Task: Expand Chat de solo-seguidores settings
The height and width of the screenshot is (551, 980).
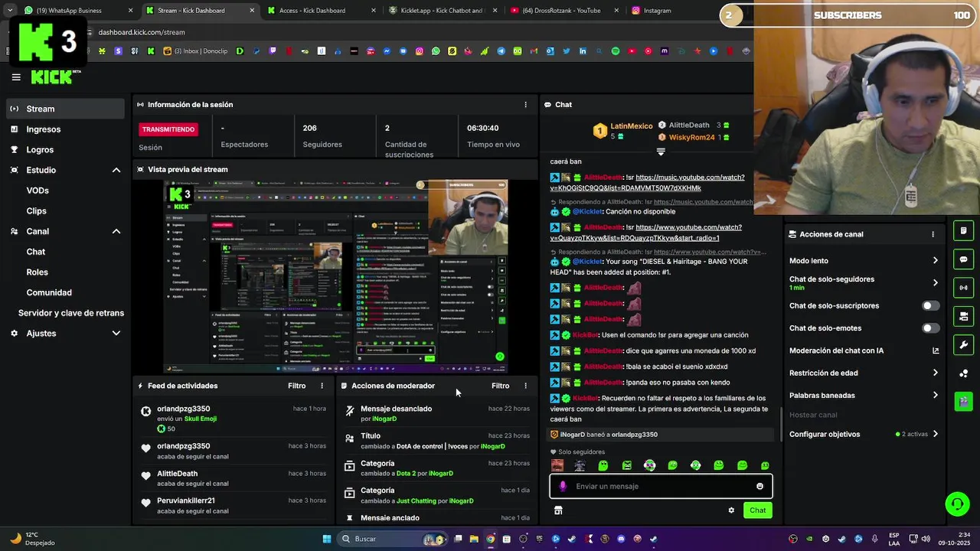Action: [935, 282]
